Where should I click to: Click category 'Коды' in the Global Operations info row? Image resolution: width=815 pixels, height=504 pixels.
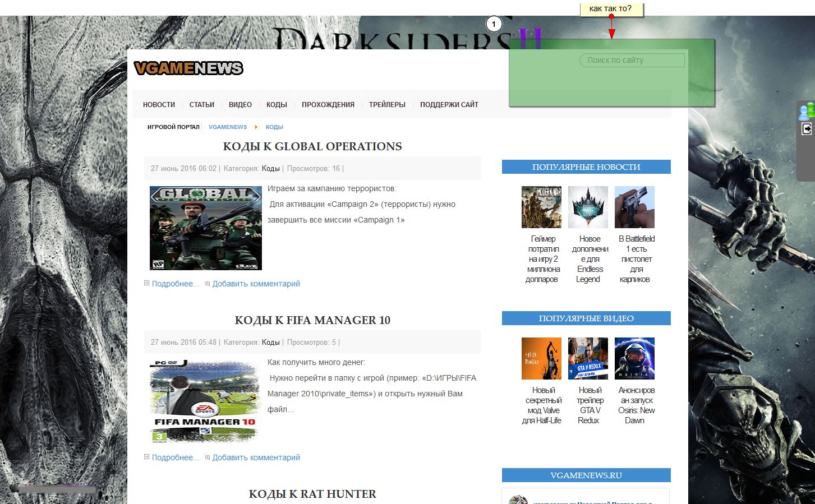tap(271, 168)
